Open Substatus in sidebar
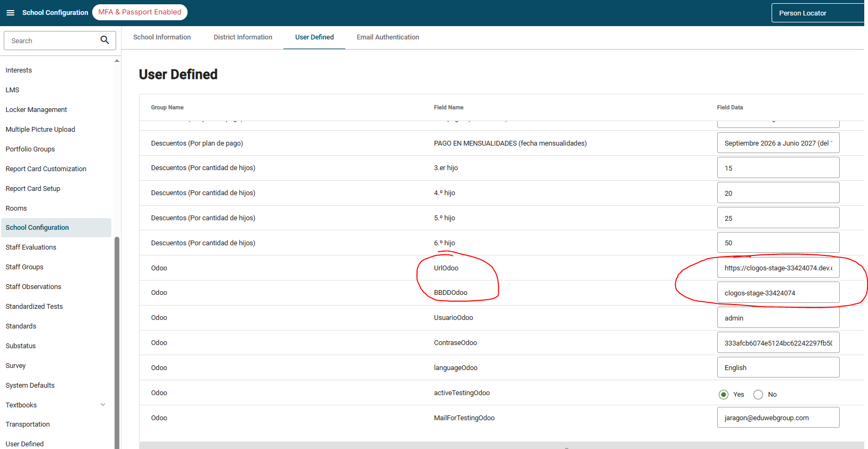868x449 pixels. 21,346
